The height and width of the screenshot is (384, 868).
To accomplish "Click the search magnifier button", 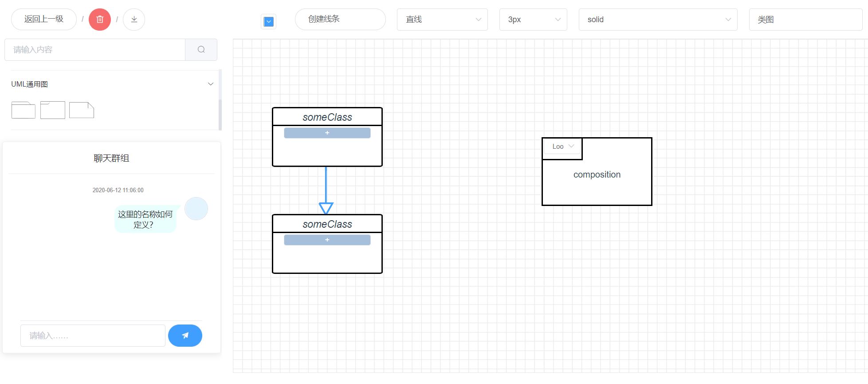I will point(201,50).
